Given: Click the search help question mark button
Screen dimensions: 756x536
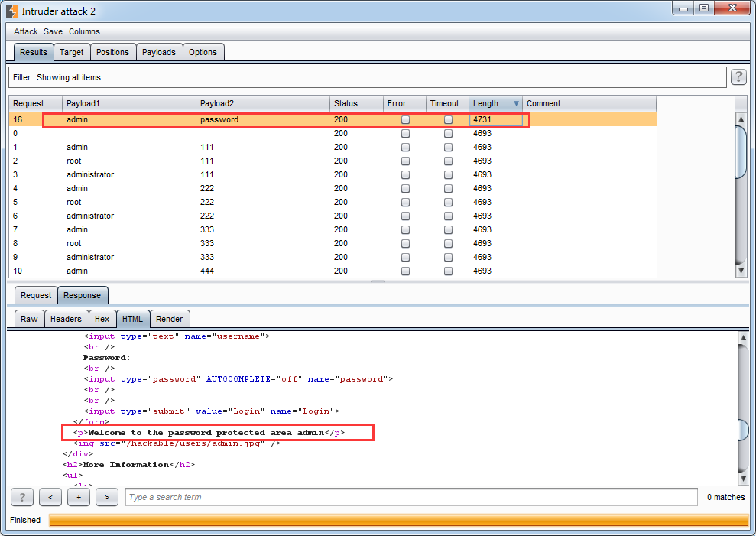Looking at the screenshot, I should [21, 497].
